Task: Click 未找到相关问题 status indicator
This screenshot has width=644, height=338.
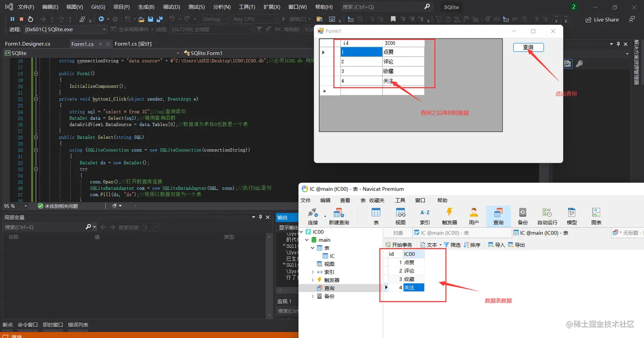Action: (57, 206)
